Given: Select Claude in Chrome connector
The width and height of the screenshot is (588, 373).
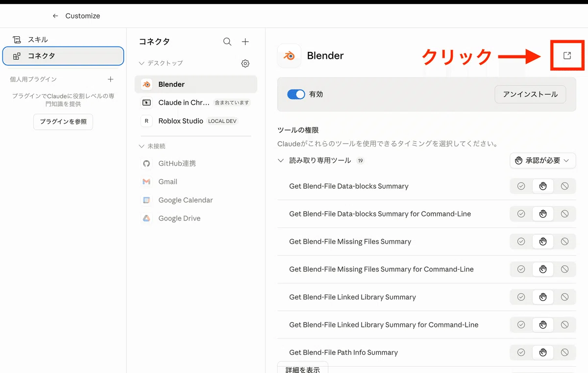Looking at the screenshot, I should 196,102.
